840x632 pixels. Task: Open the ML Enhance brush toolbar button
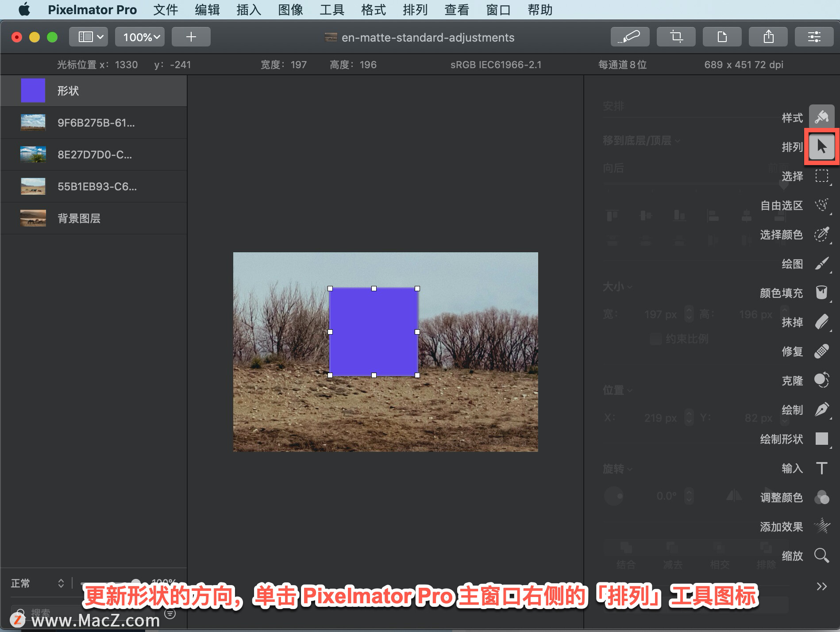630,37
